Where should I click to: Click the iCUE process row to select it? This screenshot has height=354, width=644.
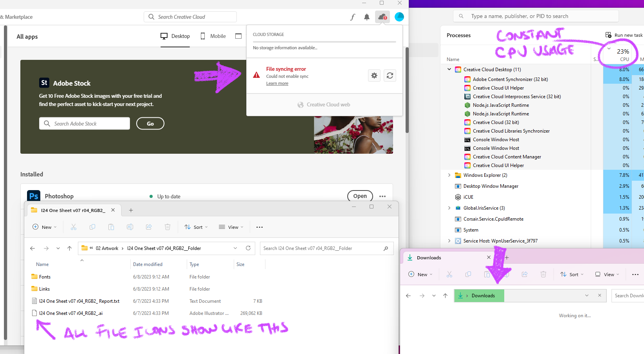coord(468,197)
